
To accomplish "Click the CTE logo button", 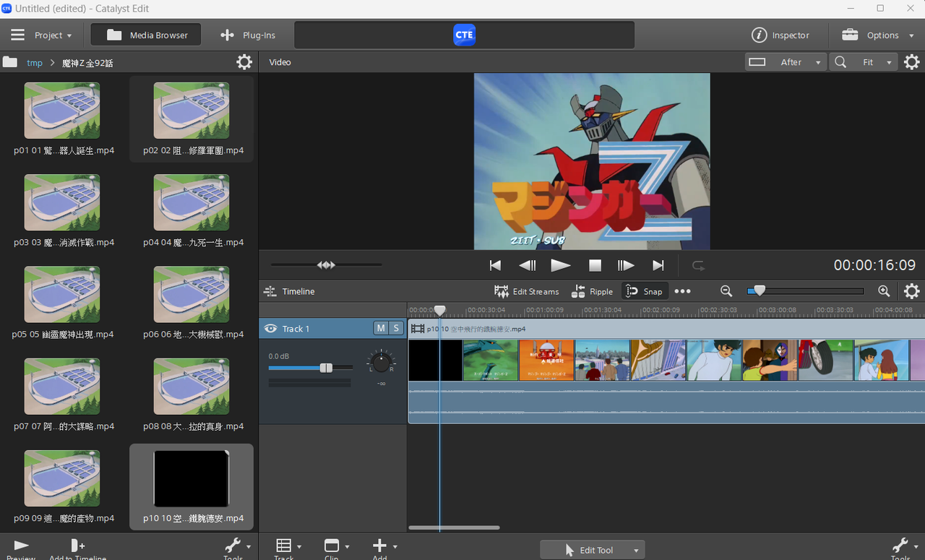I will pyautogui.click(x=464, y=35).
